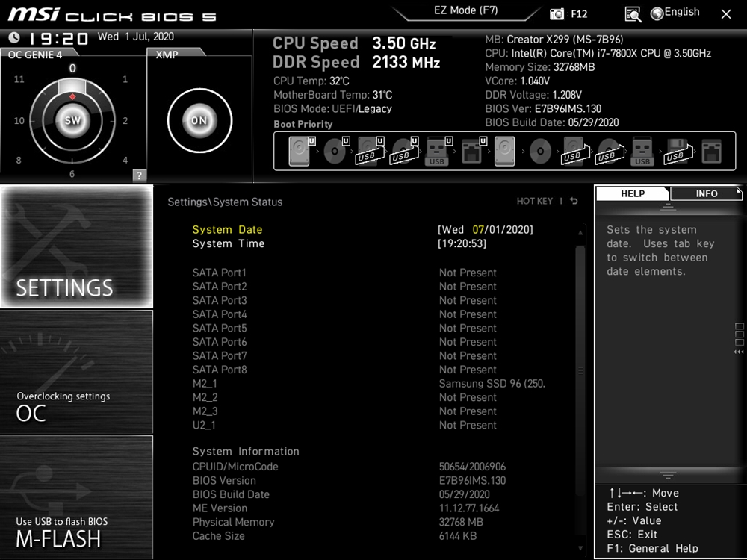
Task: Select the XMP tab header
Action: 167,55
